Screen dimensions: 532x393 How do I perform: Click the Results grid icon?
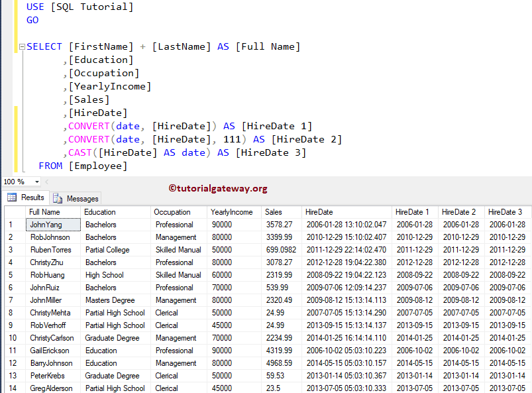[13, 198]
